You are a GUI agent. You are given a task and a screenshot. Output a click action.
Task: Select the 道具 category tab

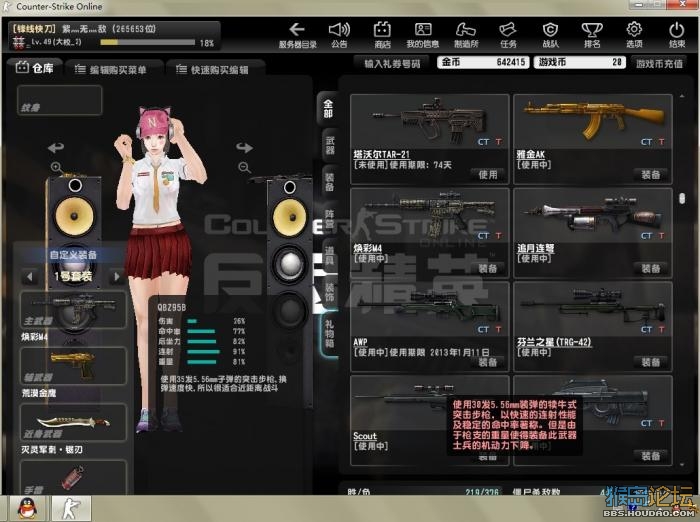(x=329, y=255)
